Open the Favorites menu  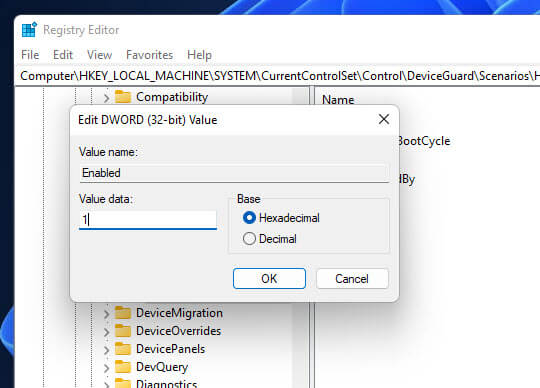149,55
